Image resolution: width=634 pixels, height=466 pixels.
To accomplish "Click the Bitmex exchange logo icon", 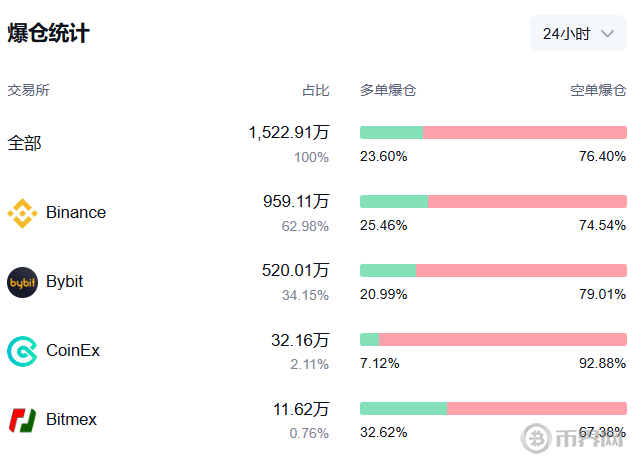I will pos(22,420).
